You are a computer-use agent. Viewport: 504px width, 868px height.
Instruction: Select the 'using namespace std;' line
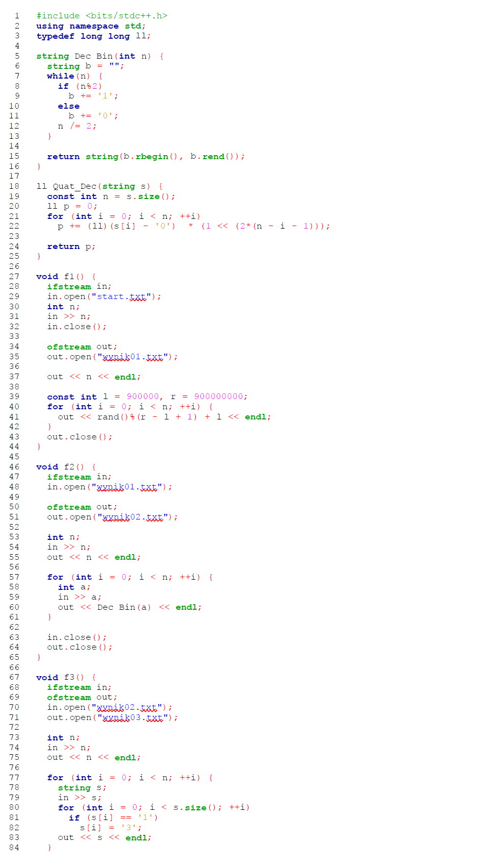[x=91, y=26]
